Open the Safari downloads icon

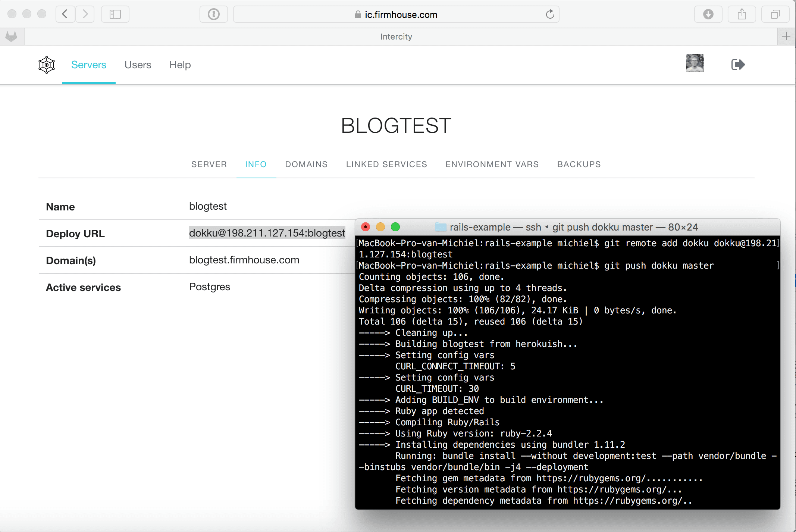pos(708,14)
